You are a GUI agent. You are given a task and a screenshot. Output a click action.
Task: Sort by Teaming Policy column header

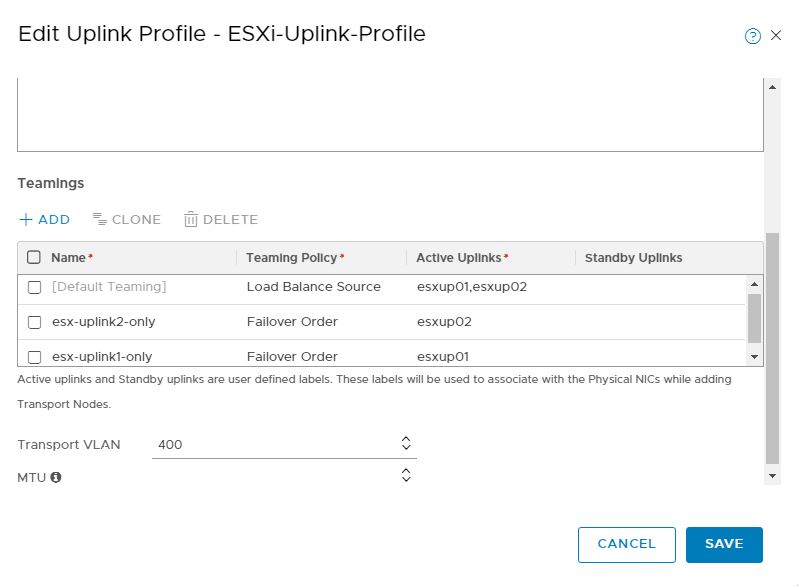[x=291, y=258]
